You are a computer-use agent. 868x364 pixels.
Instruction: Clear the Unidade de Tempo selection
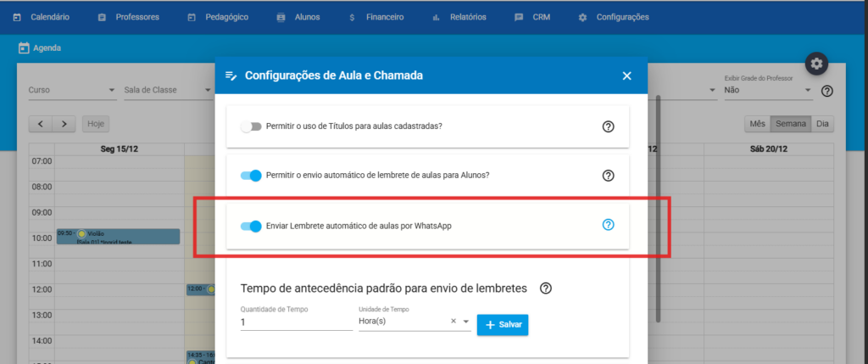(453, 322)
